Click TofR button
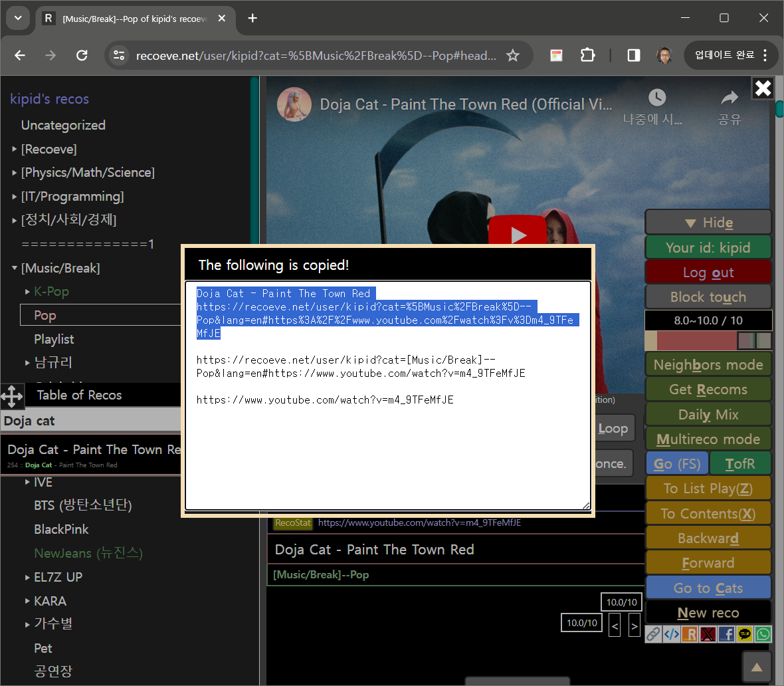 pyautogui.click(x=740, y=464)
